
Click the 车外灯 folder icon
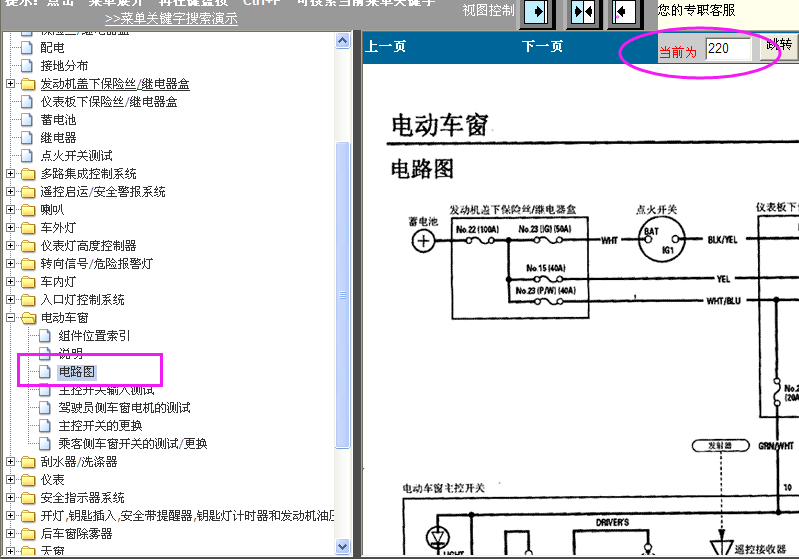(x=28, y=228)
